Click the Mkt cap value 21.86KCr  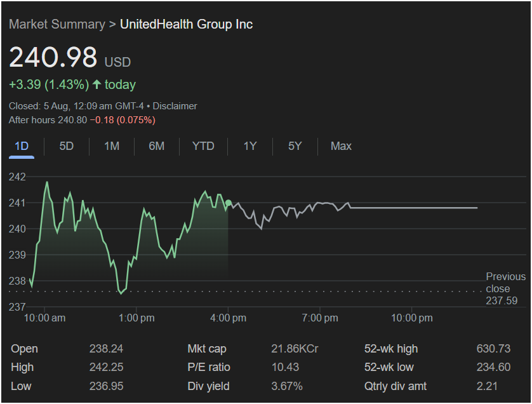[x=295, y=349]
